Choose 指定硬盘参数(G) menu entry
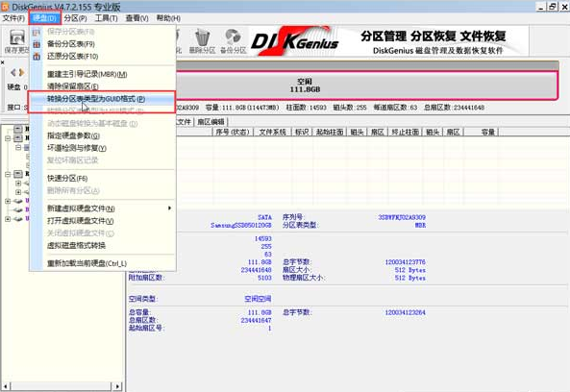This screenshot has width=570, height=392. coord(103,135)
